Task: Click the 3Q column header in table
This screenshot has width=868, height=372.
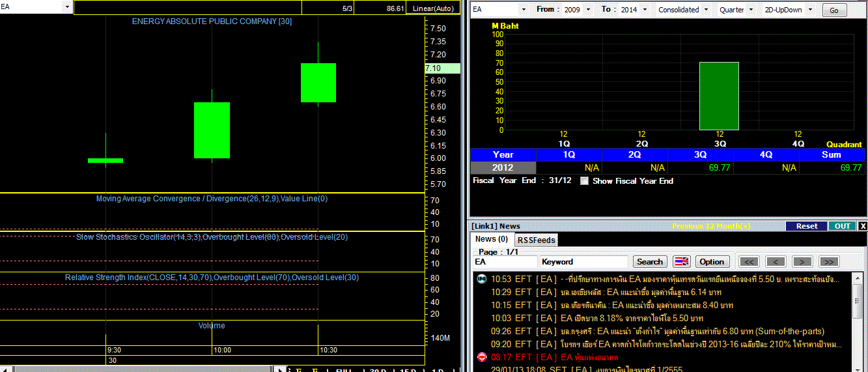Action: tap(700, 154)
